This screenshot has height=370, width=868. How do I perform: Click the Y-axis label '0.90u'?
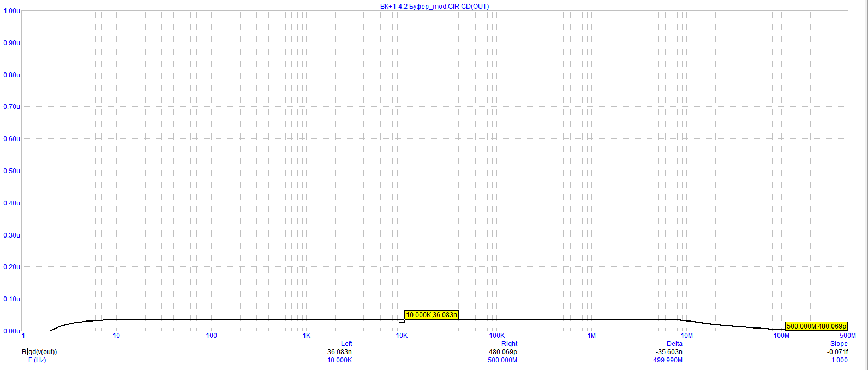pos(11,43)
